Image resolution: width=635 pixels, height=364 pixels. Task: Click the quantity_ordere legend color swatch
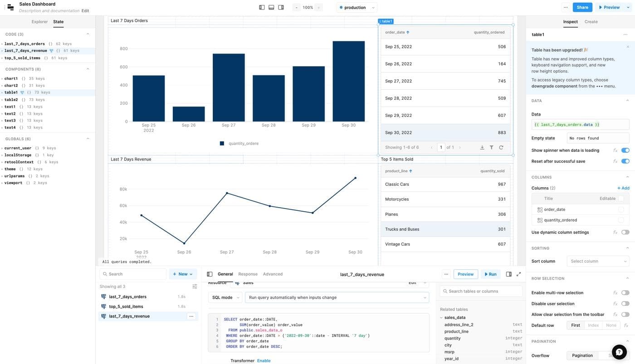222,143
